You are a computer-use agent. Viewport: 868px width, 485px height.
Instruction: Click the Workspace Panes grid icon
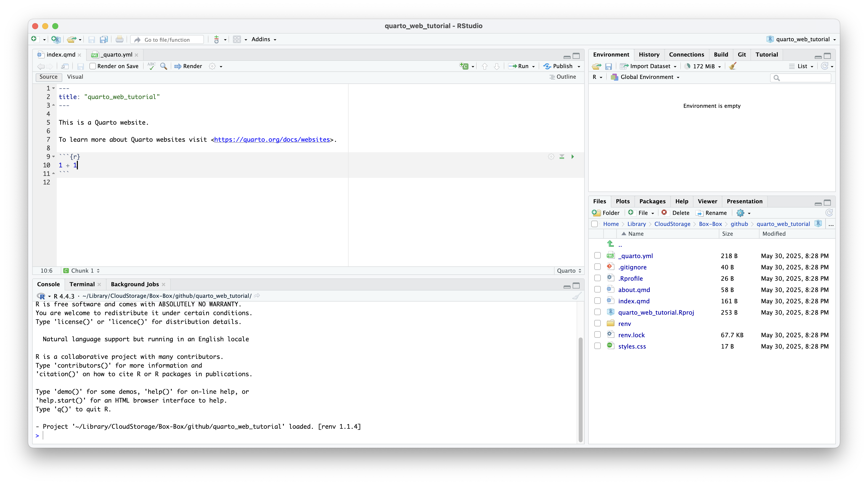click(x=237, y=39)
